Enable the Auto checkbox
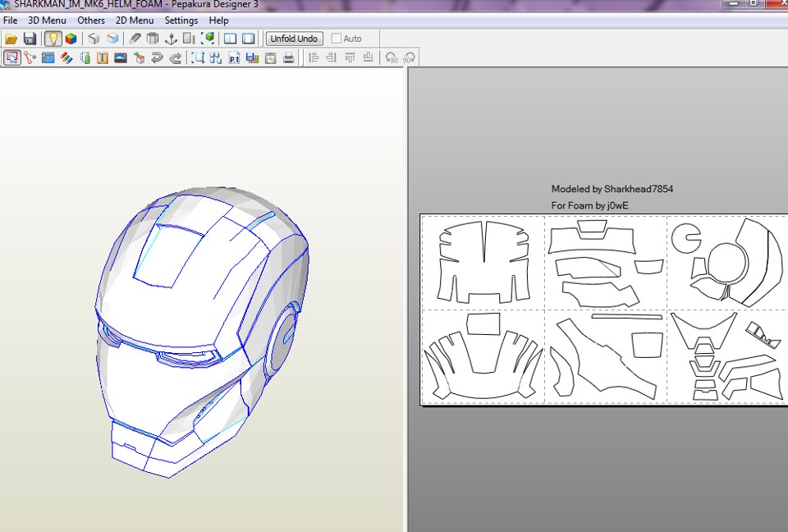 [337, 39]
